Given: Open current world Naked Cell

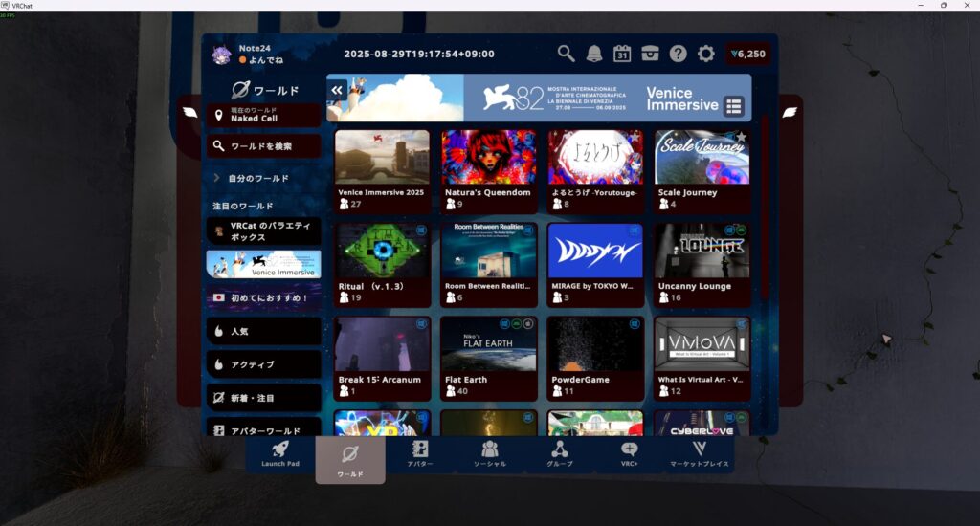Looking at the screenshot, I should [264, 115].
